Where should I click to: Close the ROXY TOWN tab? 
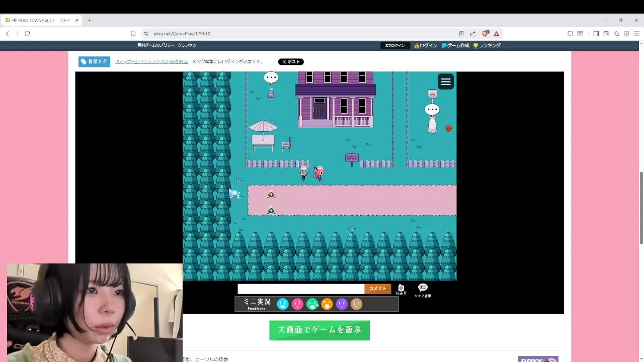[76, 20]
